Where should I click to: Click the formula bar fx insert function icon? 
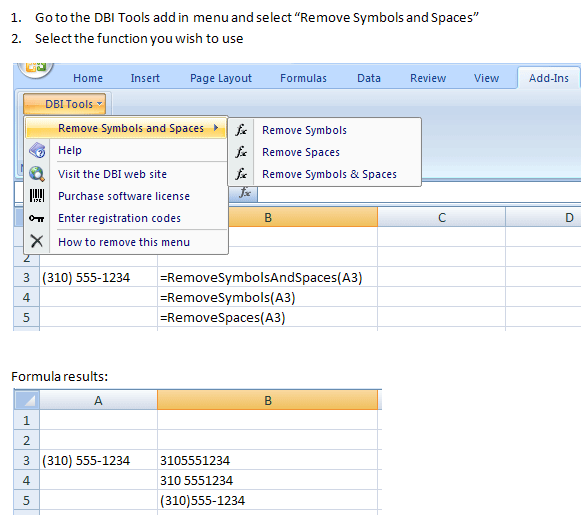(244, 193)
